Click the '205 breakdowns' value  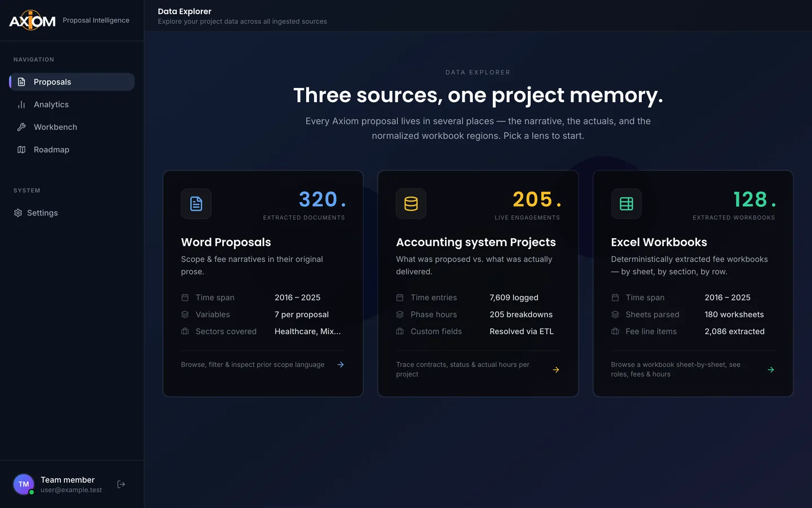pos(521,314)
